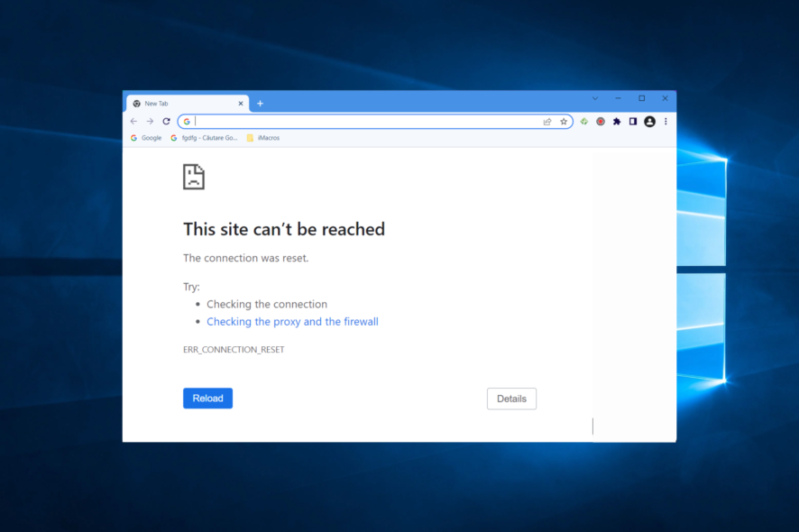Click the share page icon

[x=547, y=122]
